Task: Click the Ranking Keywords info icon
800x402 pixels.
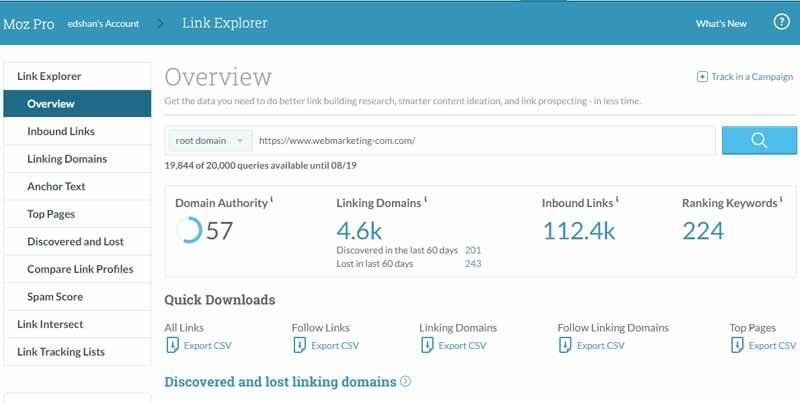Action: pos(781,199)
